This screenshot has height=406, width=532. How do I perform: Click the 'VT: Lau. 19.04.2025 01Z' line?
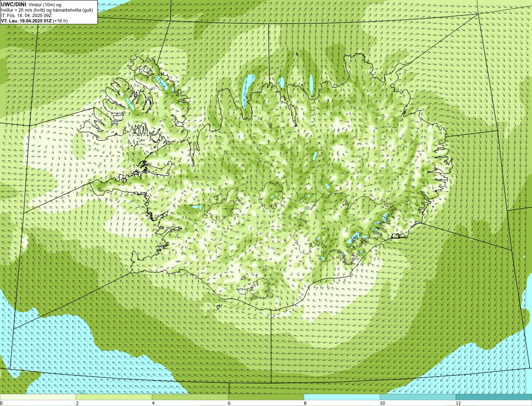26,20
